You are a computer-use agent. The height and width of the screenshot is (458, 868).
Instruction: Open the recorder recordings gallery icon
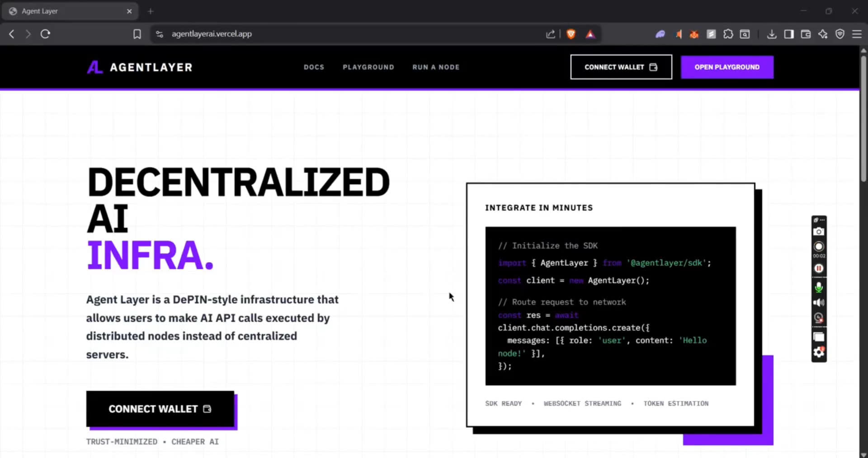(819, 337)
